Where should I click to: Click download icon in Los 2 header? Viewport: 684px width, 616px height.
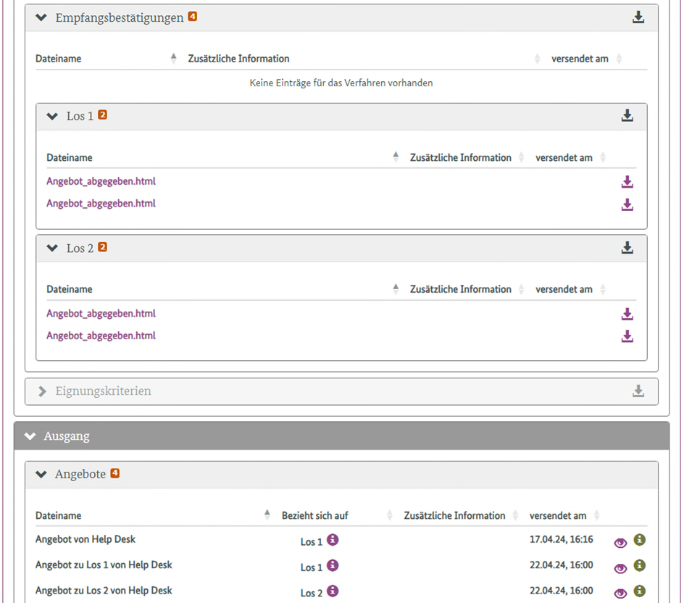627,248
